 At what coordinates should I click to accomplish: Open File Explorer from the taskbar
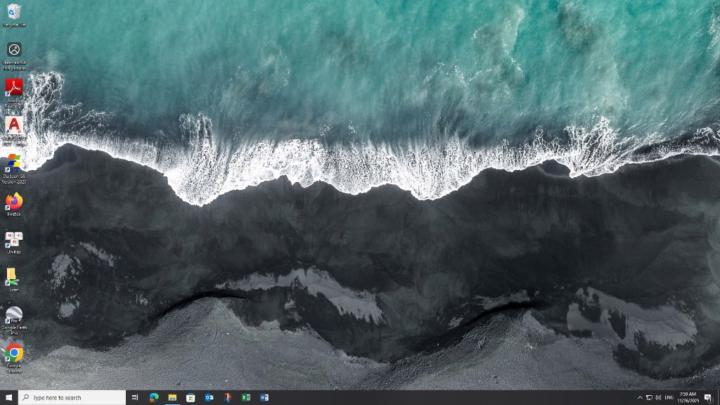pyautogui.click(x=172, y=397)
